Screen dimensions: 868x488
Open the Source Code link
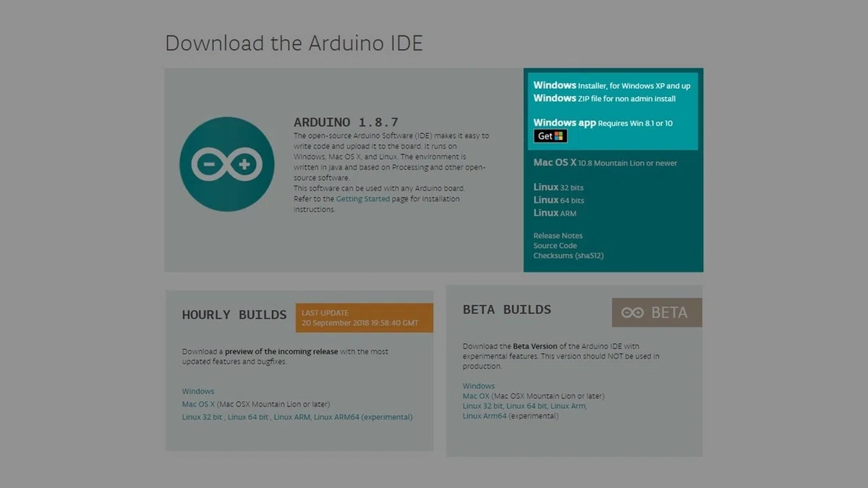pos(555,246)
